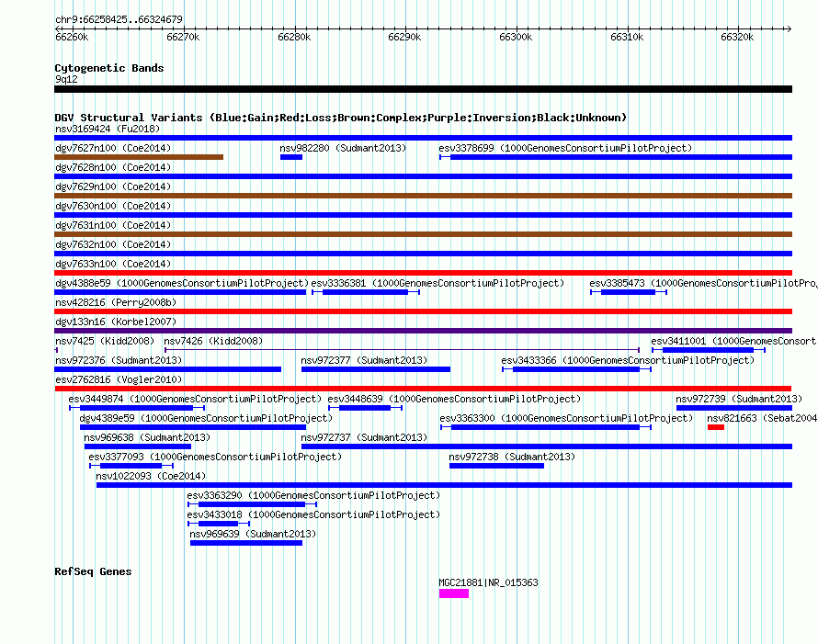Open dgv7630n100 (Coe2014) variant label

tap(113, 206)
